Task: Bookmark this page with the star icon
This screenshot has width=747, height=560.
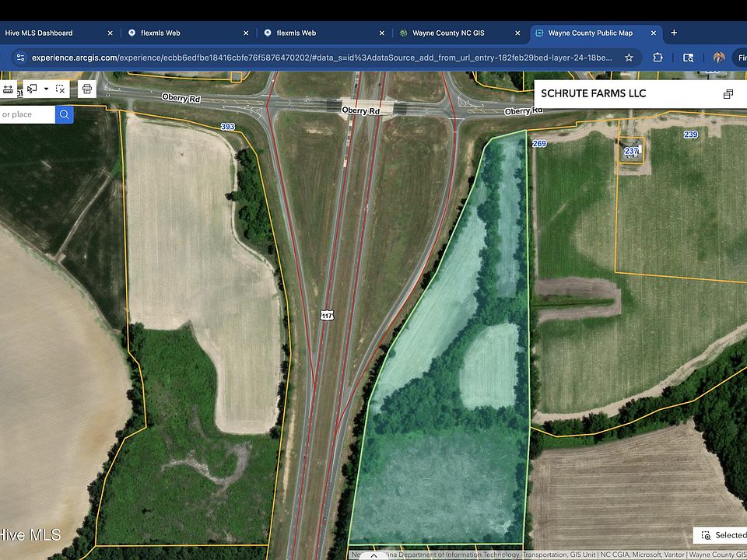Action: tap(629, 57)
